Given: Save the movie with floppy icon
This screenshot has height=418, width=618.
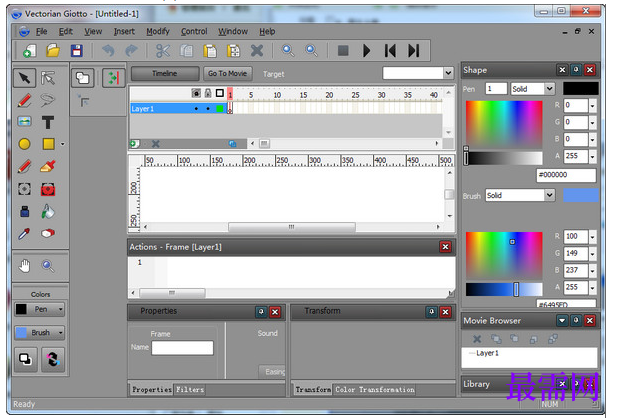Looking at the screenshot, I should click(76, 51).
